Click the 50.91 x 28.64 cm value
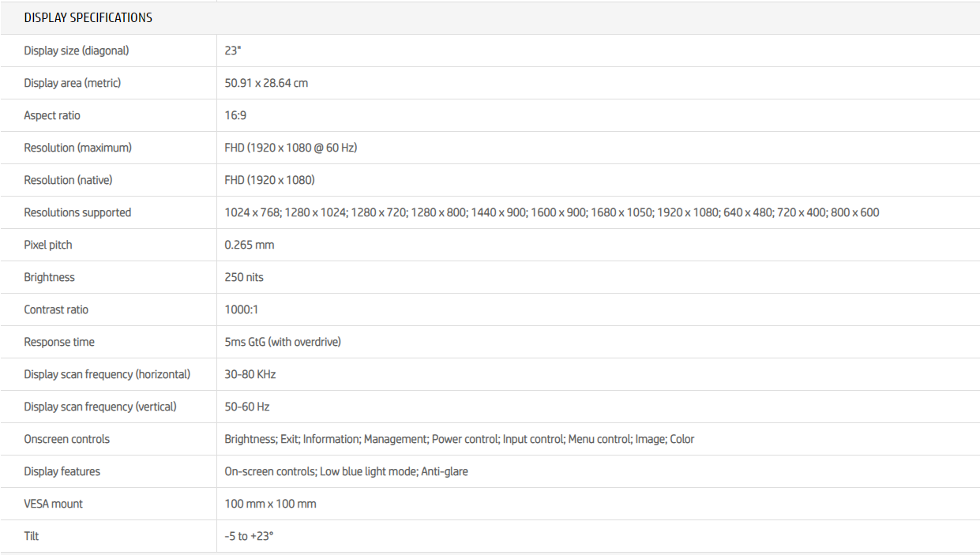The image size is (980, 555). 266,83
